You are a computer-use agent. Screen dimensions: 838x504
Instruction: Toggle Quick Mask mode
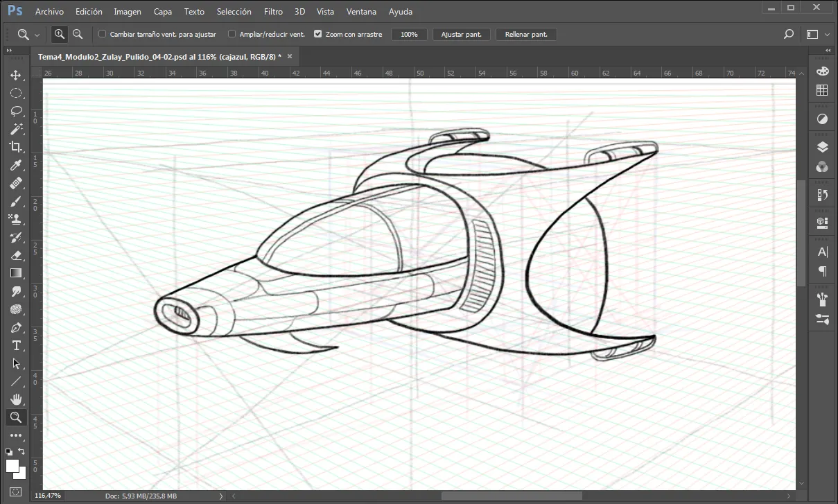point(15,492)
